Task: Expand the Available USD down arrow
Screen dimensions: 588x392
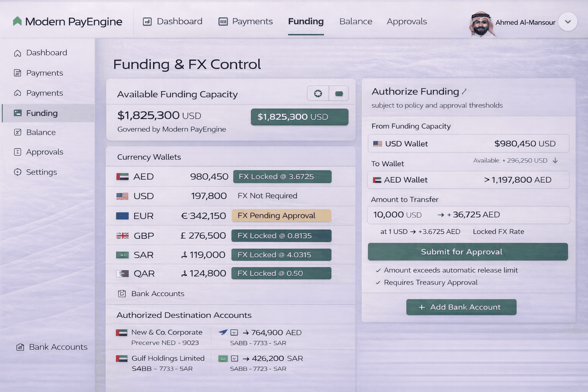Action: pyautogui.click(x=555, y=160)
